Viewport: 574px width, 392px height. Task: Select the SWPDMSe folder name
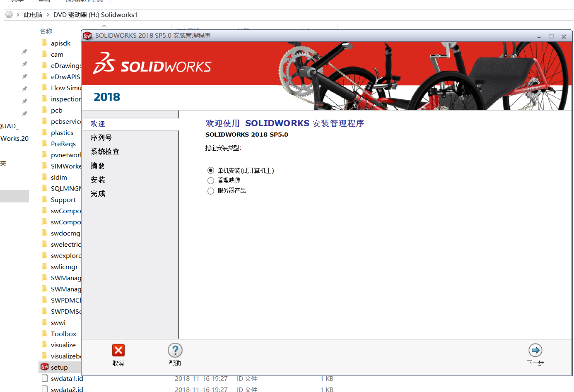66,311
